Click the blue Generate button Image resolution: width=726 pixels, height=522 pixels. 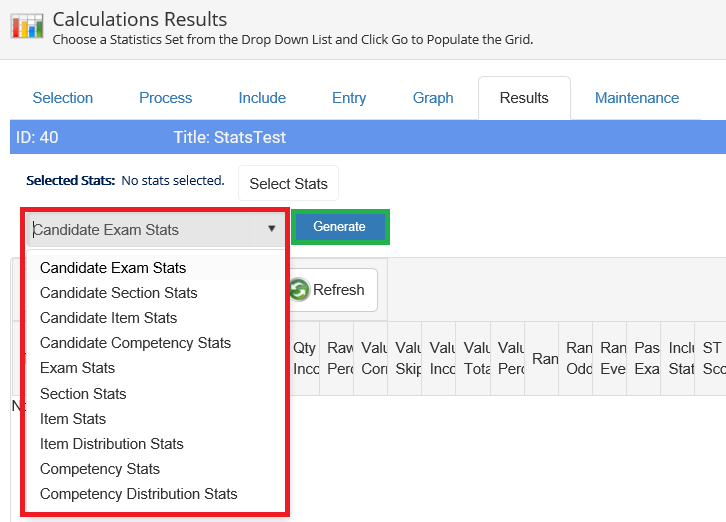(340, 227)
